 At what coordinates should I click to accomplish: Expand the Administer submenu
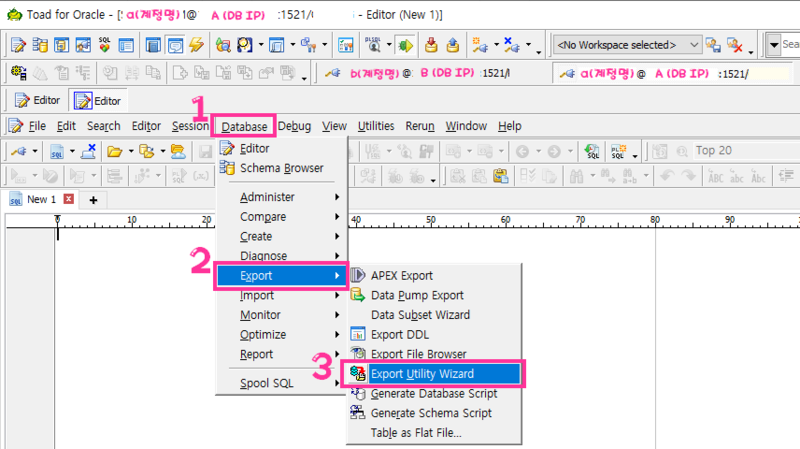tap(281, 197)
